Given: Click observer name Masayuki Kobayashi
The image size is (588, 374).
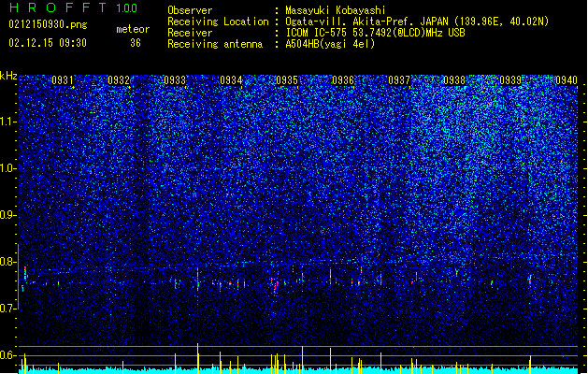Looking at the screenshot, I should [x=336, y=10].
